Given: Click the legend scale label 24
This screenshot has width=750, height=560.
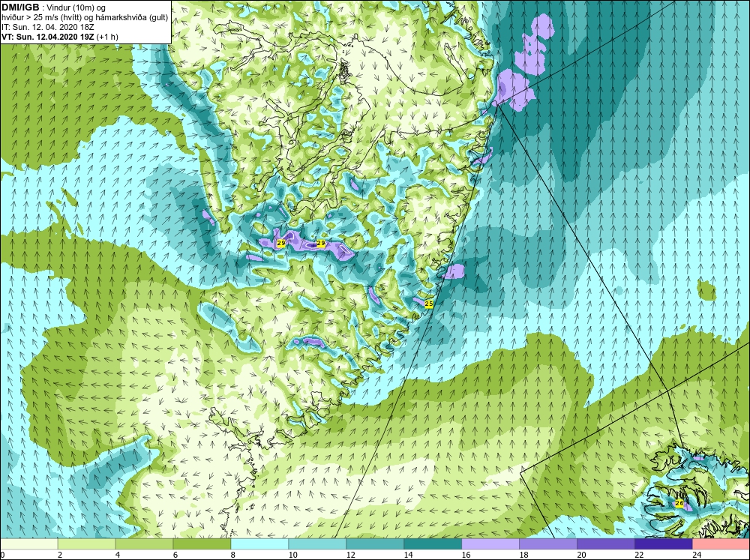Looking at the screenshot, I should point(697,555).
